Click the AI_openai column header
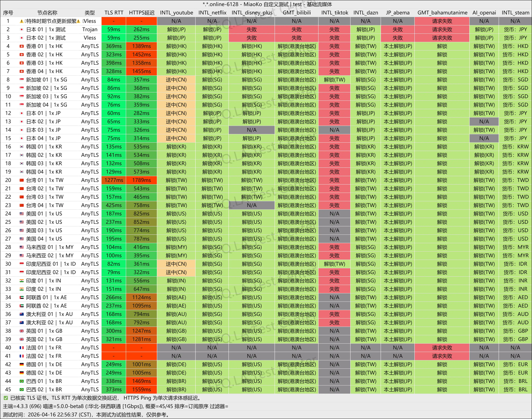Image resolution: width=532 pixels, height=419 pixels. (484, 13)
